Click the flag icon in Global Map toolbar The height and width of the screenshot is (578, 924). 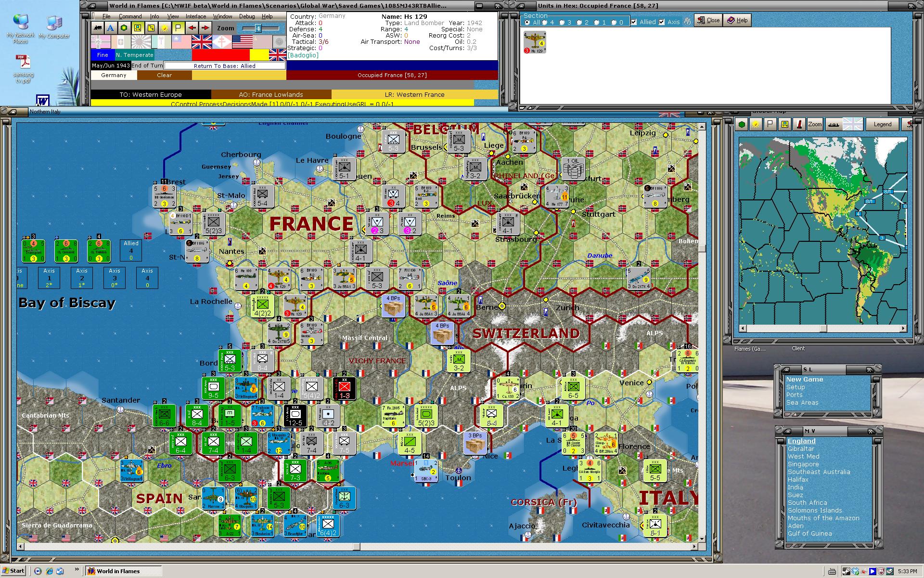coord(770,124)
